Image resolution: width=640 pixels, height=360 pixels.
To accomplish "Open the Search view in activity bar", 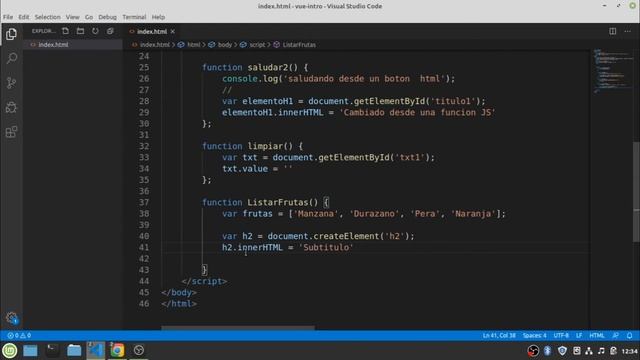I will coord(11,58).
